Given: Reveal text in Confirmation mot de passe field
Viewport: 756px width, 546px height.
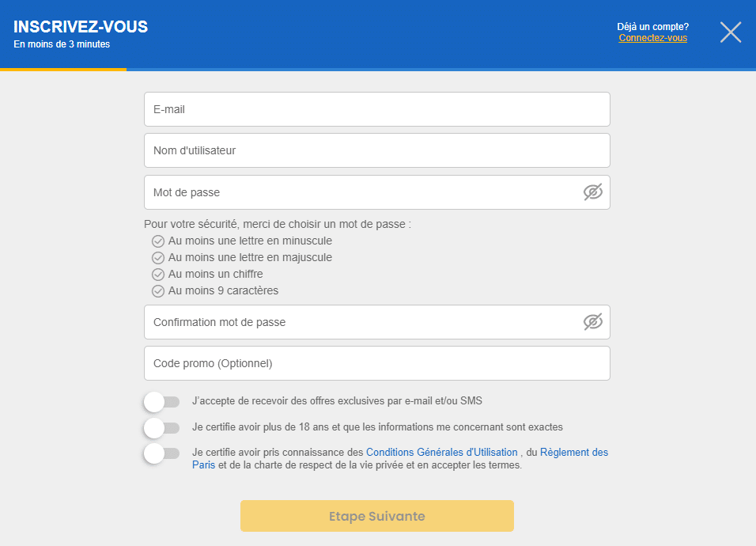Looking at the screenshot, I should 592,322.
